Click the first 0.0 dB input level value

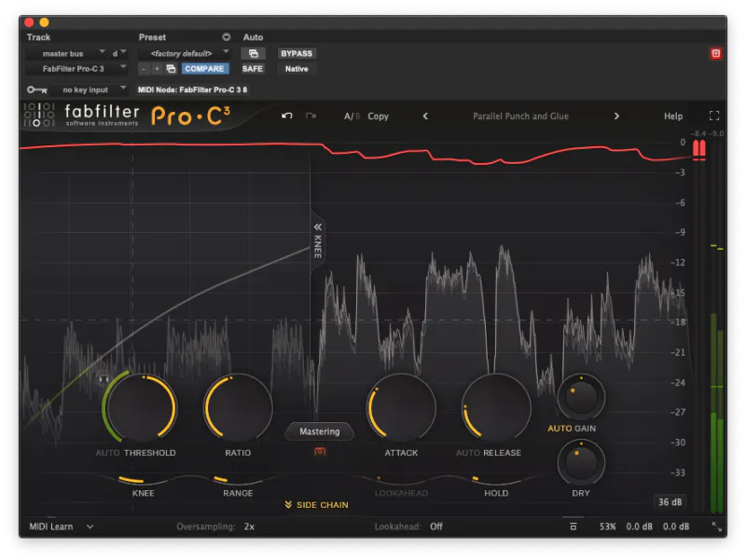(639, 526)
